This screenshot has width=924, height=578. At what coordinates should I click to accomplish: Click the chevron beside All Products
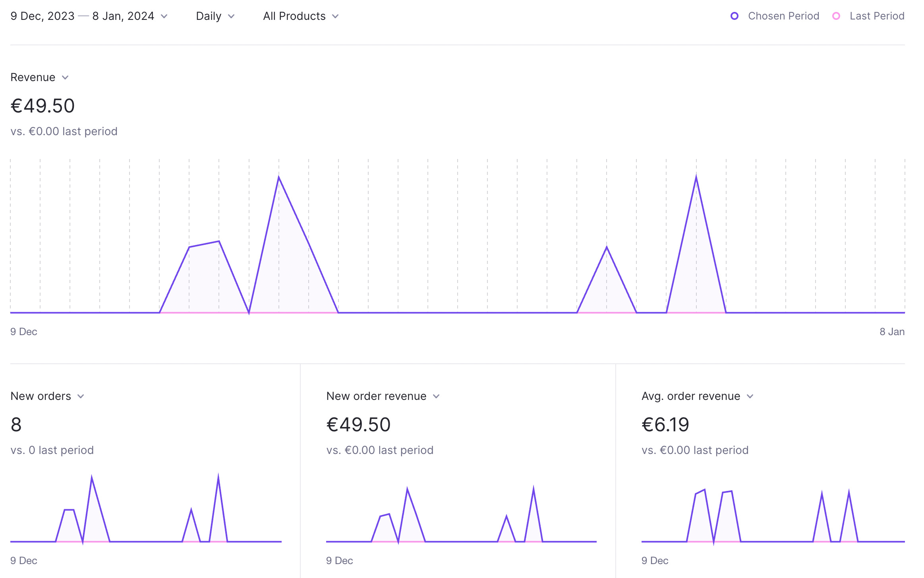click(335, 16)
